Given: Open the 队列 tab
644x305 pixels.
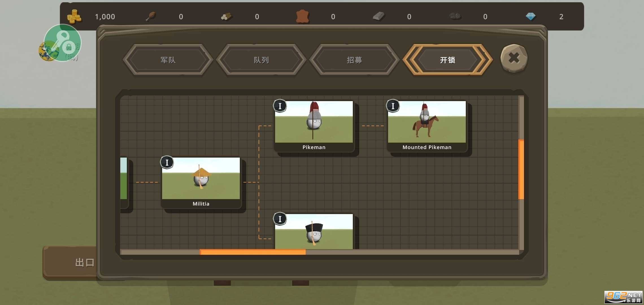Looking at the screenshot, I should [261, 60].
